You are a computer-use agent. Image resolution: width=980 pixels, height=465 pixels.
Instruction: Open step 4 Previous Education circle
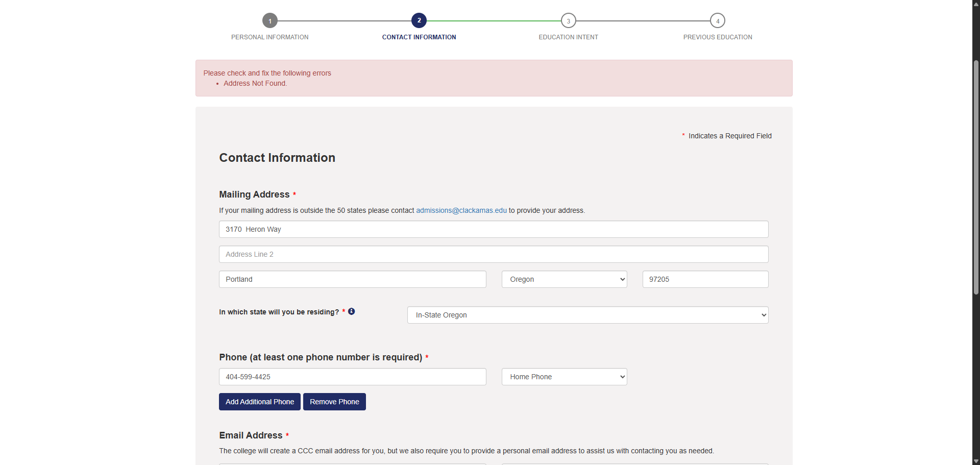coord(717,21)
